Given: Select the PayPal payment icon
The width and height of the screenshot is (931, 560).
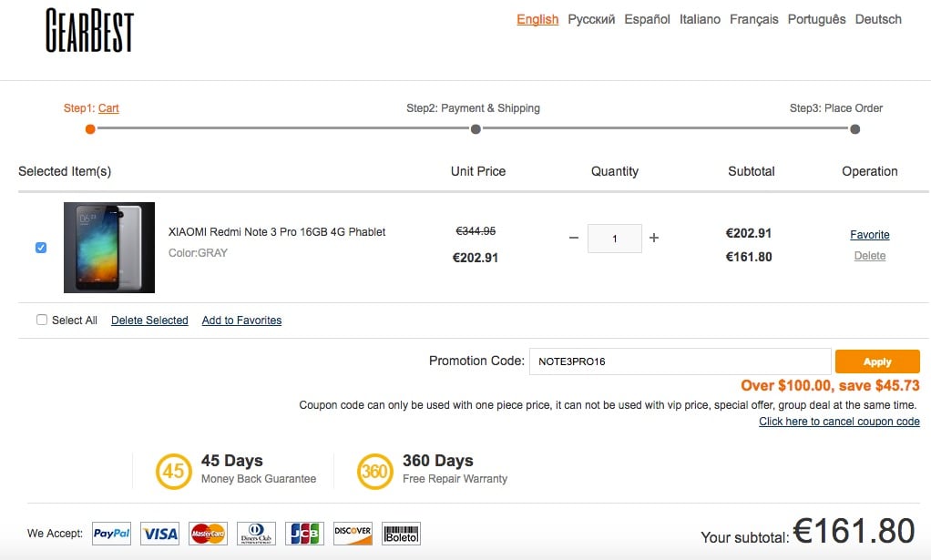Looking at the screenshot, I should [112, 534].
